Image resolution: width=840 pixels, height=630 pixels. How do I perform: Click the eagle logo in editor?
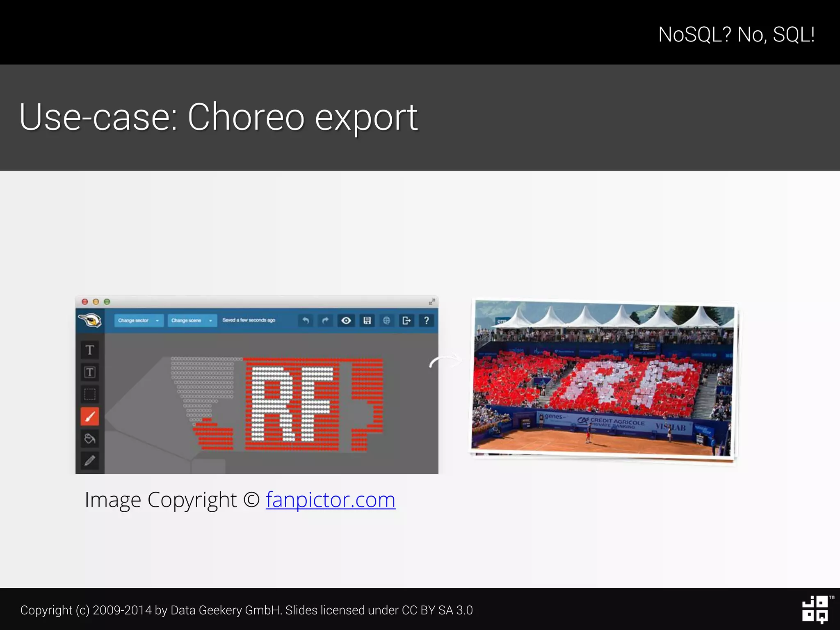point(90,320)
